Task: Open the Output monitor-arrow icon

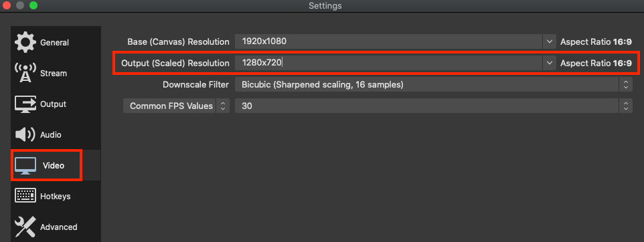Action: (25, 104)
